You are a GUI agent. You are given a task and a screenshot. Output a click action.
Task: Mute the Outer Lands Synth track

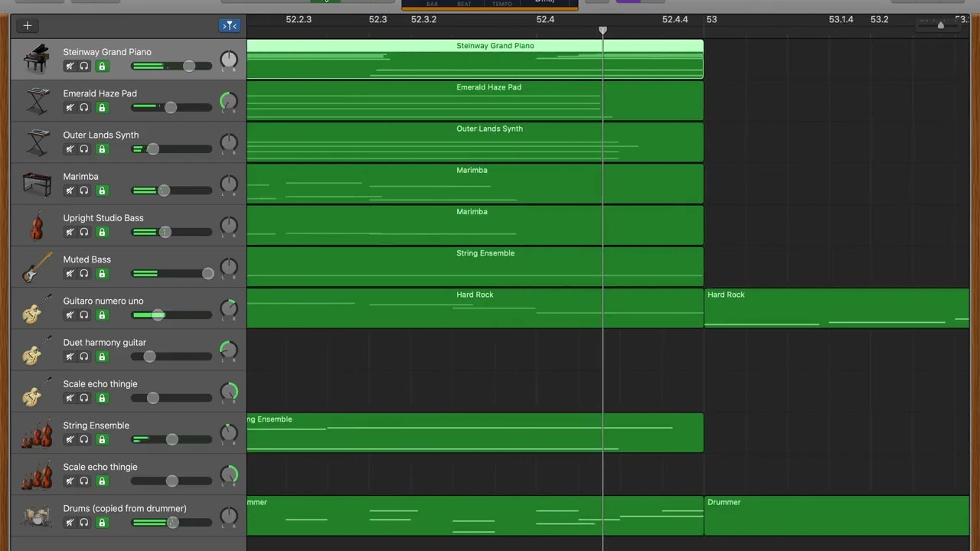70,148
